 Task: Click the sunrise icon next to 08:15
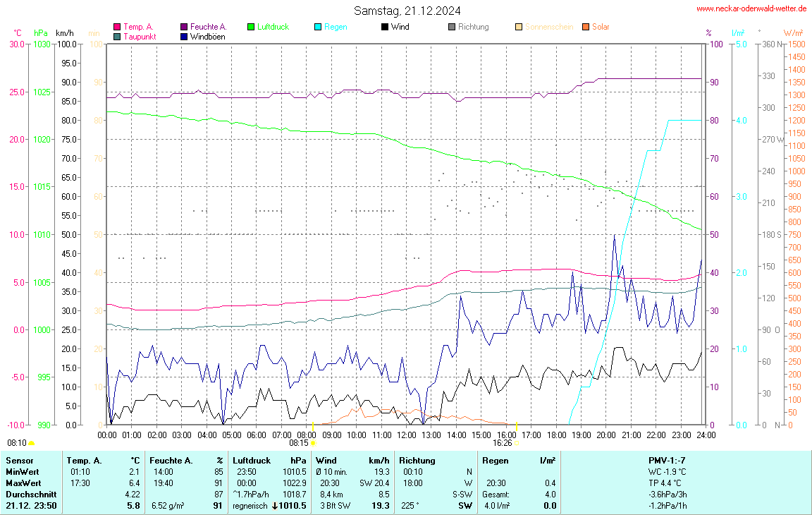(x=313, y=444)
